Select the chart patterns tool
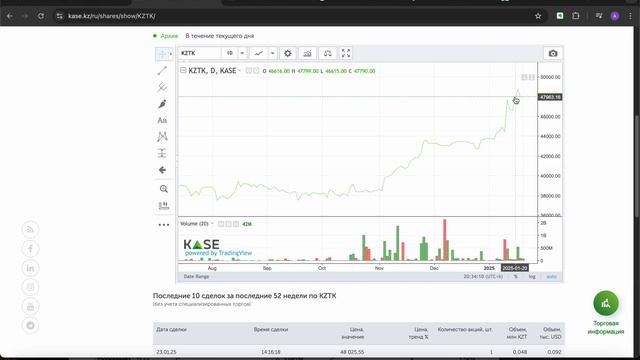The height and width of the screenshot is (360, 640). 162,137
